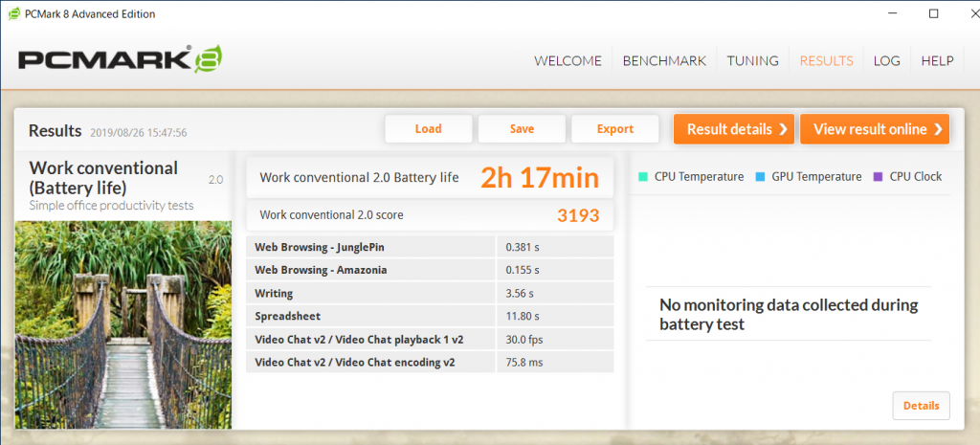Select Video Chat encoding v2 row
980x445 pixels.
click(x=430, y=362)
